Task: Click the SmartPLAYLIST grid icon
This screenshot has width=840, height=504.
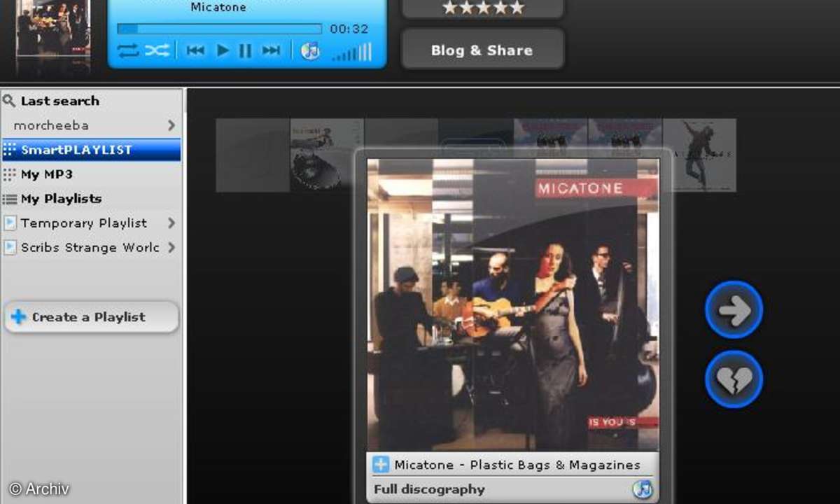Action: pos(10,150)
